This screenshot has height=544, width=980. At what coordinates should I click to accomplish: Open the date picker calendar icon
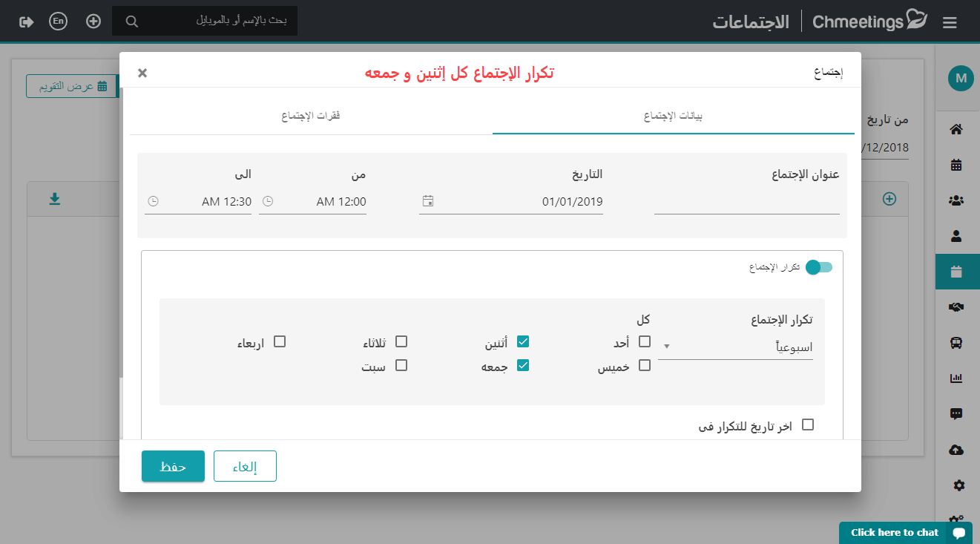428,201
